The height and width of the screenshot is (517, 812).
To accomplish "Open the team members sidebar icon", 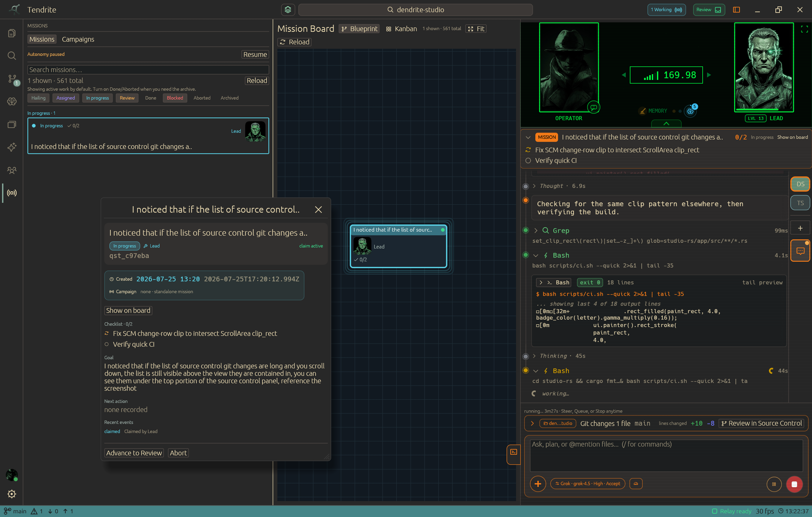I will (12, 170).
